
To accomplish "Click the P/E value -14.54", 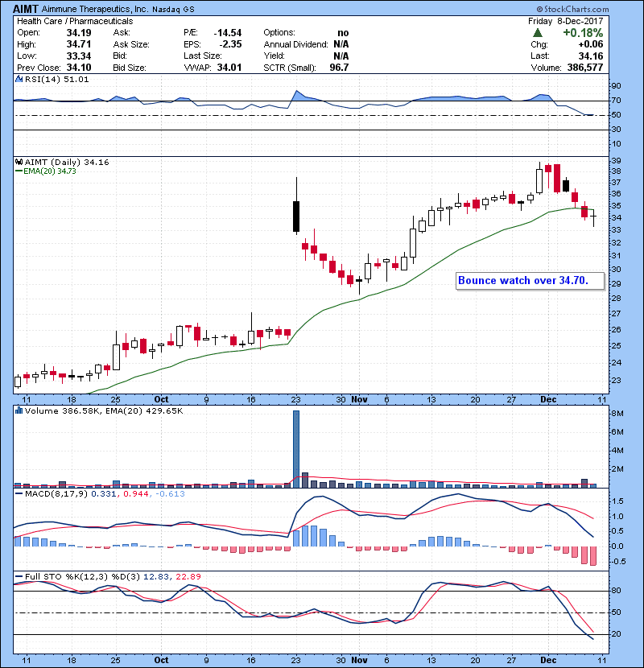I will (x=228, y=33).
